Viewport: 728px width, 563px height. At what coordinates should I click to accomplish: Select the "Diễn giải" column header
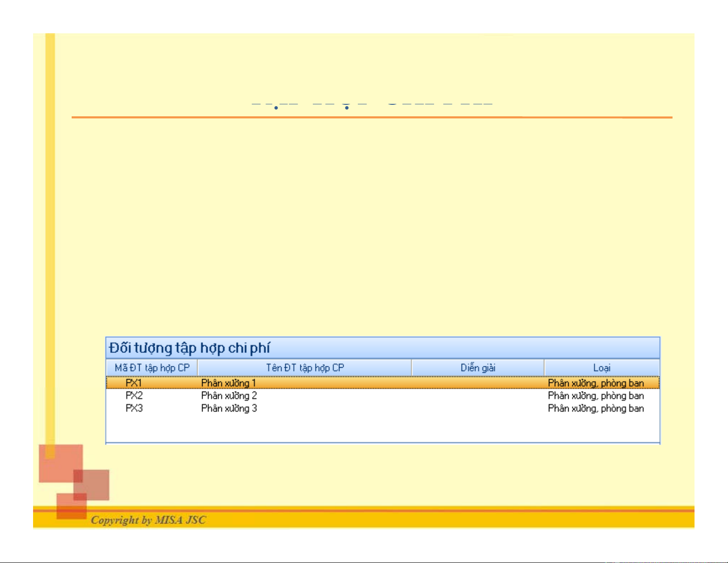pyautogui.click(x=478, y=368)
